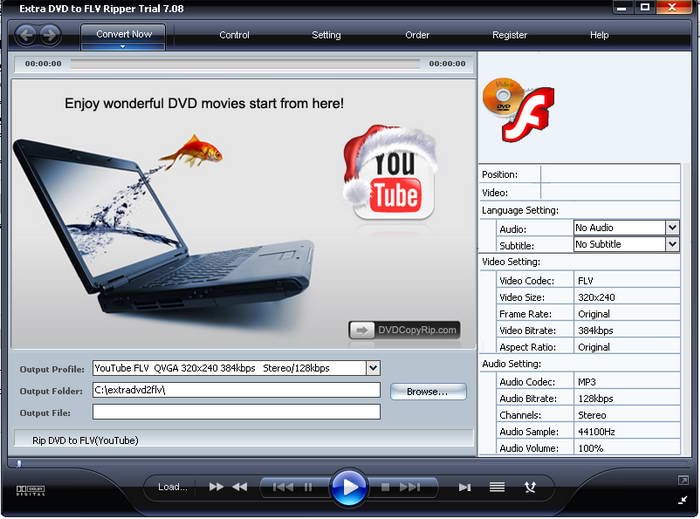Click the forward arrow navigation icon
The width and height of the screenshot is (700, 519).
[x=50, y=34]
